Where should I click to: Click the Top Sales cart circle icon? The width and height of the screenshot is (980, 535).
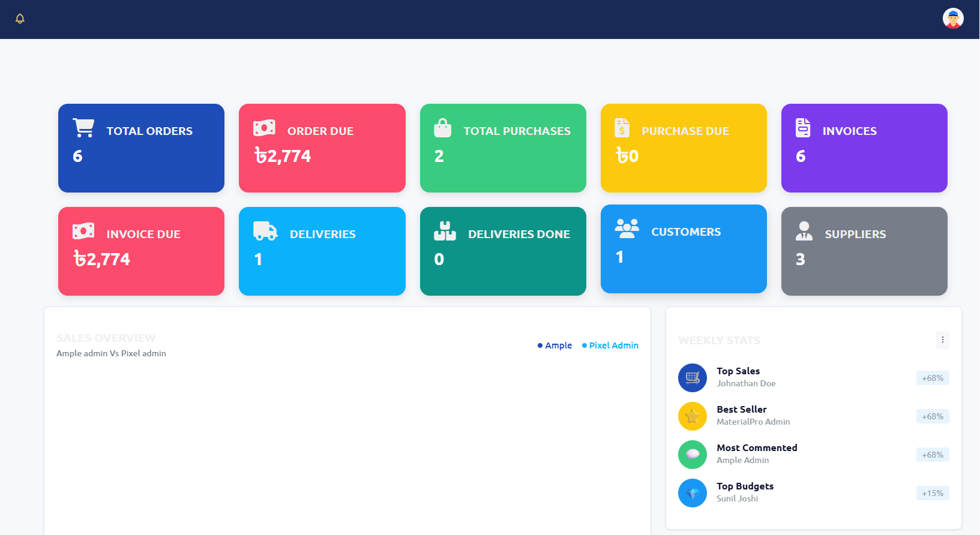point(693,378)
